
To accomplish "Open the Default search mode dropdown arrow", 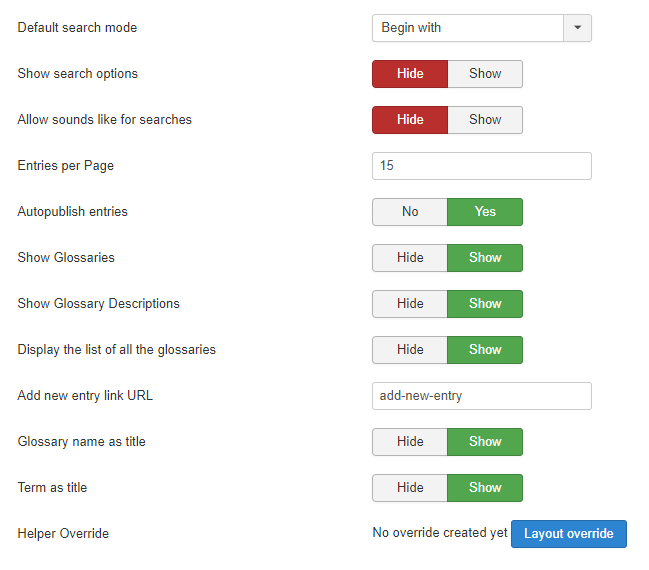I will coord(577,28).
